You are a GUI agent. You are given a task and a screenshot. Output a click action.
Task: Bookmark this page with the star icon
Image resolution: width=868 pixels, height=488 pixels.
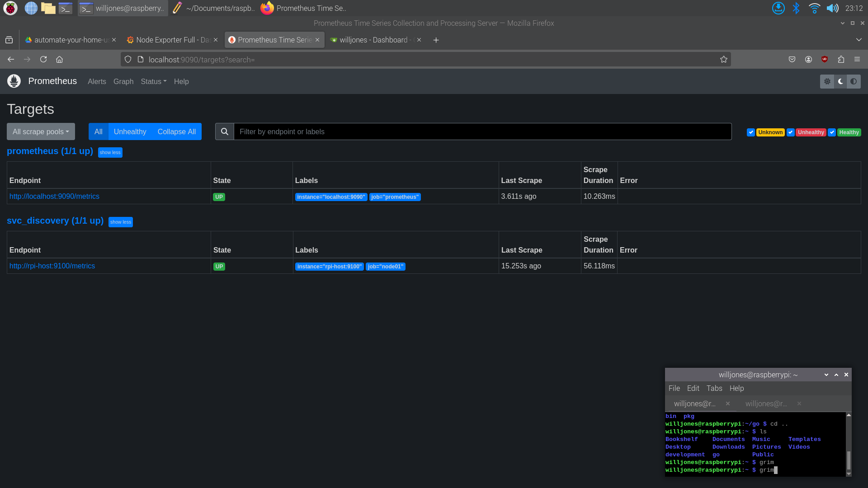click(723, 59)
